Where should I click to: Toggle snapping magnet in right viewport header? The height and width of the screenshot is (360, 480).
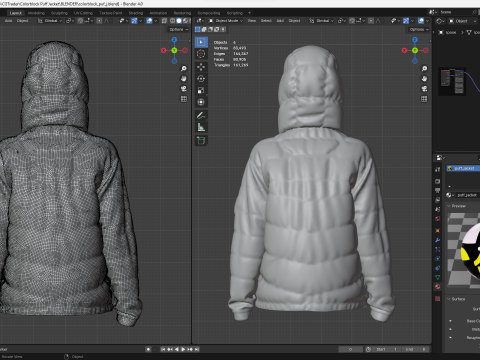tap(352, 21)
